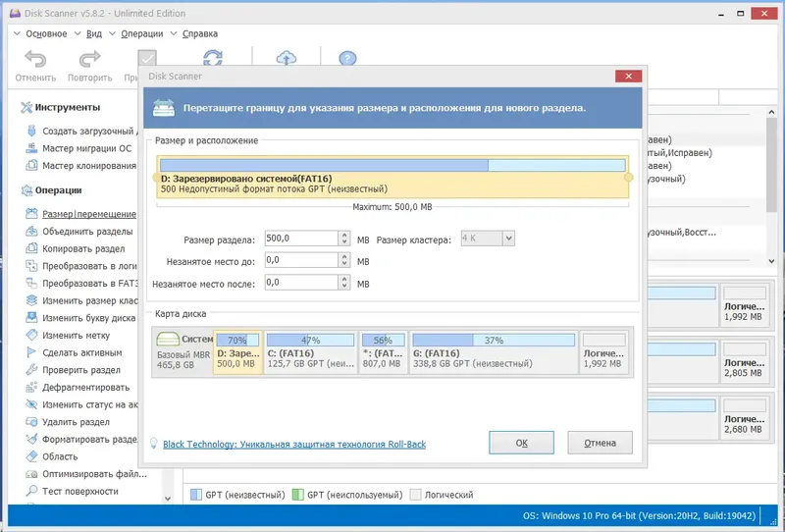
Task: Open the Справка menu
Action: (x=200, y=33)
